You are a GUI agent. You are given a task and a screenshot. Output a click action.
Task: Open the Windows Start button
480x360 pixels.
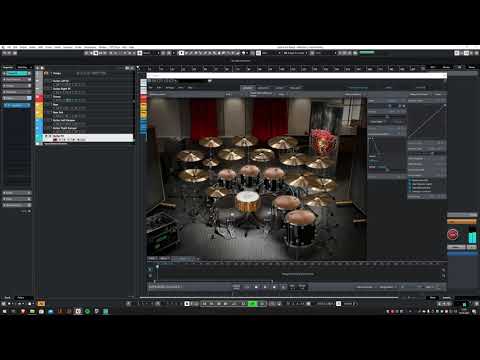[x=4, y=311]
